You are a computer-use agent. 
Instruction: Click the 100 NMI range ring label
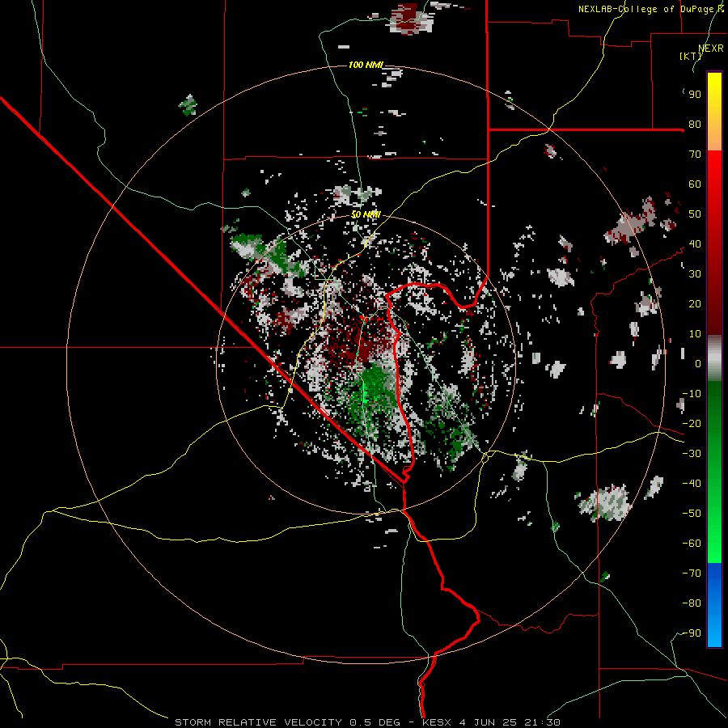coord(366,65)
